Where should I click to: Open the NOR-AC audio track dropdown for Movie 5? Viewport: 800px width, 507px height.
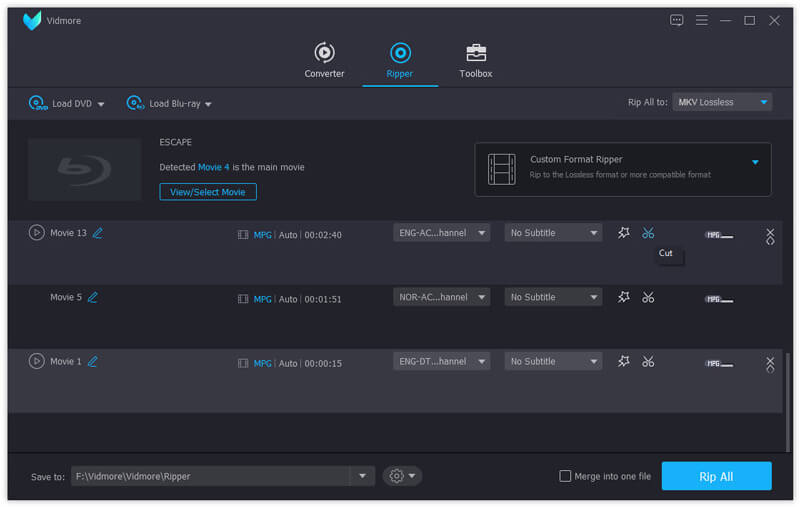(441, 297)
